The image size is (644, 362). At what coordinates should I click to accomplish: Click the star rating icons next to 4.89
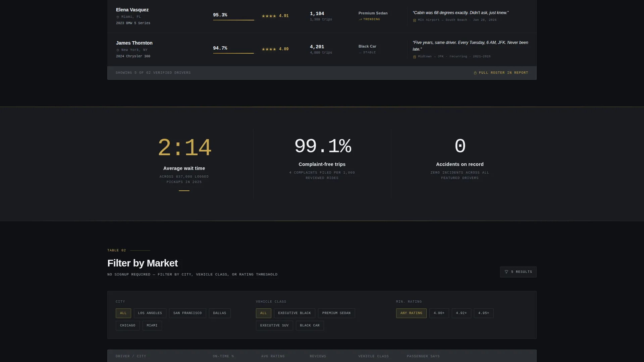pyautogui.click(x=269, y=49)
